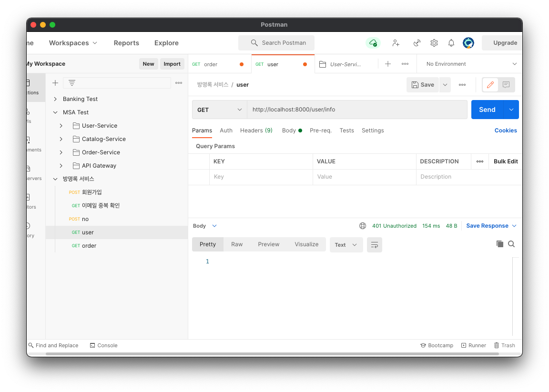Viewport: 549px width, 392px height.
Task: Open the Text format dropdown
Action: click(x=346, y=245)
